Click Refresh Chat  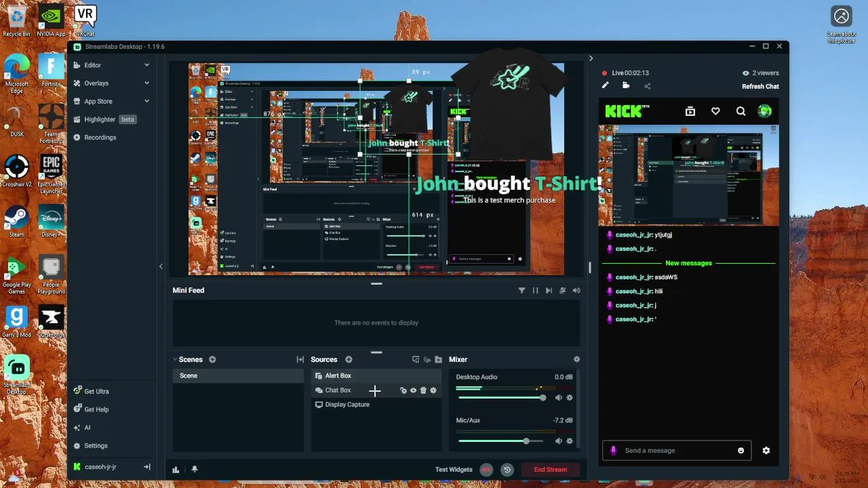coord(760,87)
